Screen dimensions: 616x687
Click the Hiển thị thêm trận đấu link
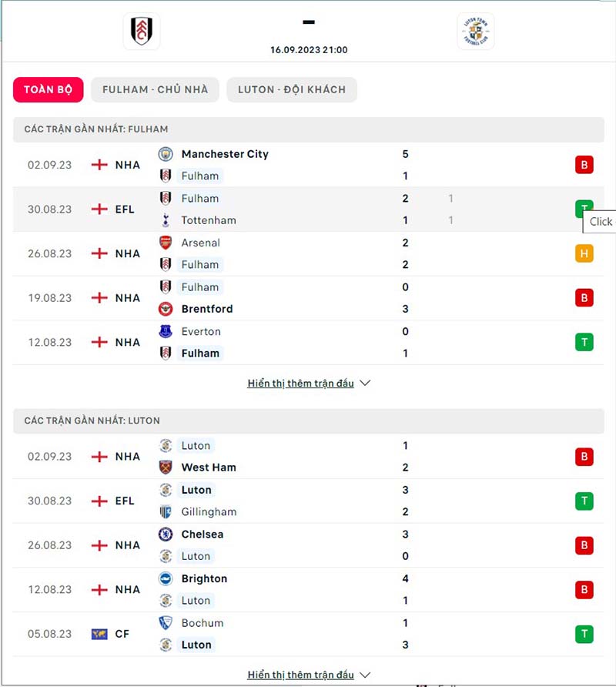pos(300,383)
